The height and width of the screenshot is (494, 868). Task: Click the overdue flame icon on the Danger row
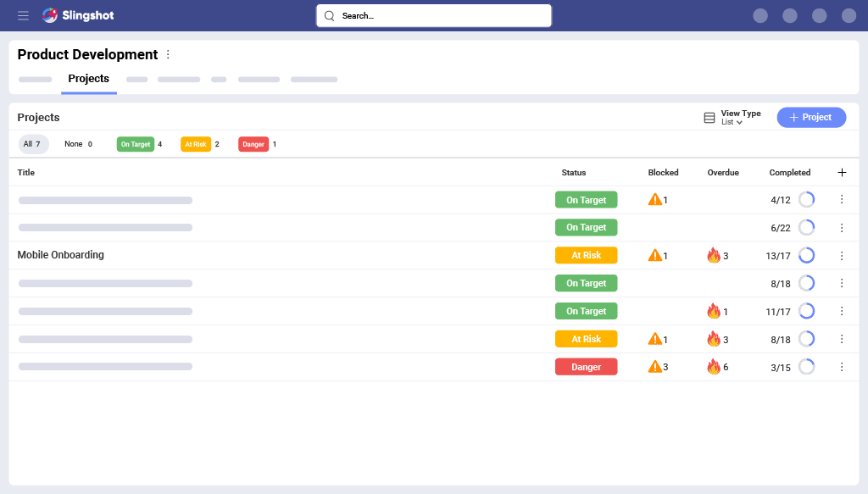click(x=715, y=366)
